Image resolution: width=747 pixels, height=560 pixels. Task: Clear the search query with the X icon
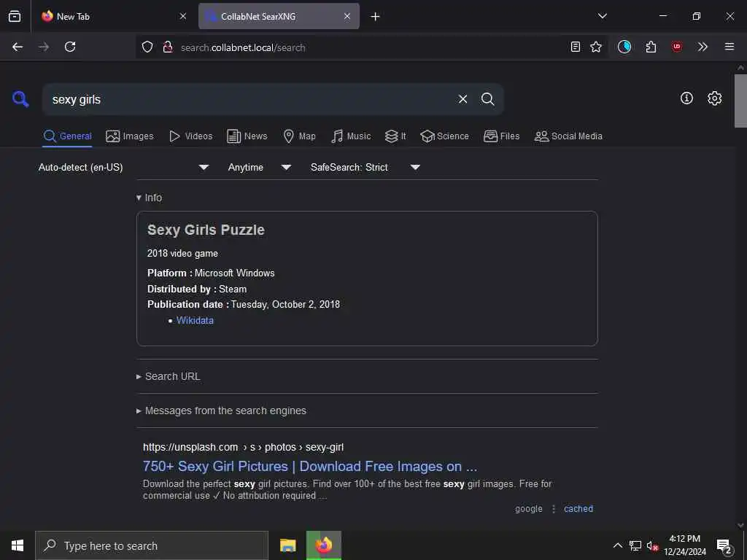point(462,99)
